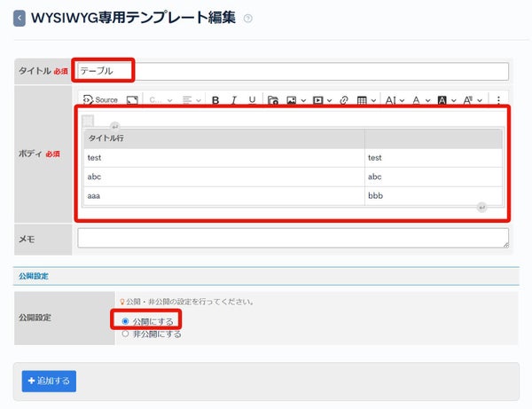Click the left column abc cell
This screenshot has width=532, height=409.
click(x=224, y=177)
